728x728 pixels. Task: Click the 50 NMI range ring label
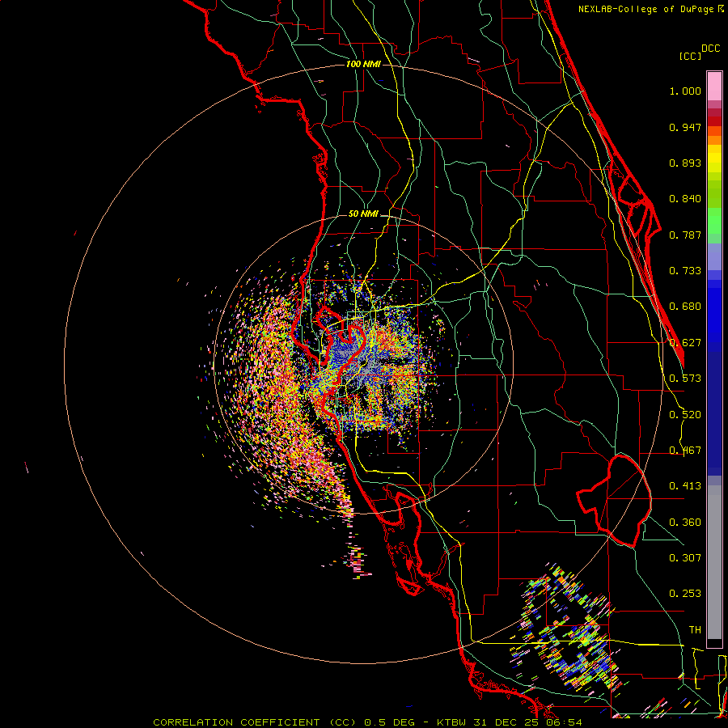pos(363,214)
